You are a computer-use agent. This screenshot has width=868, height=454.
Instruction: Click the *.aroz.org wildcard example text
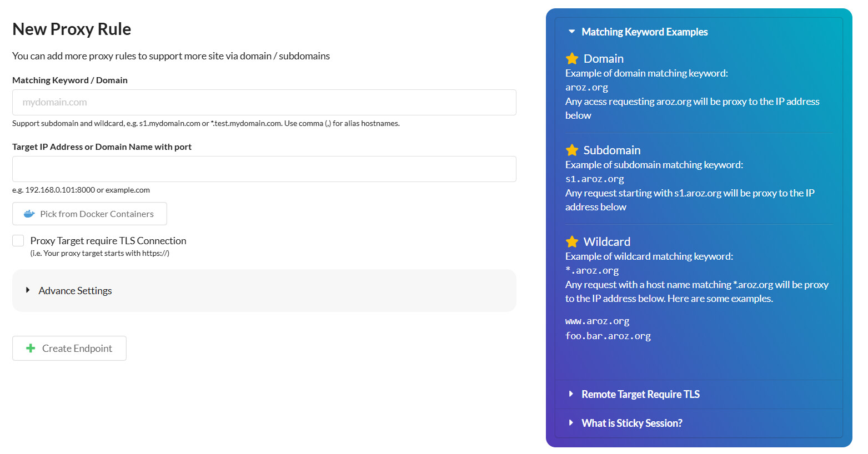pos(592,270)
